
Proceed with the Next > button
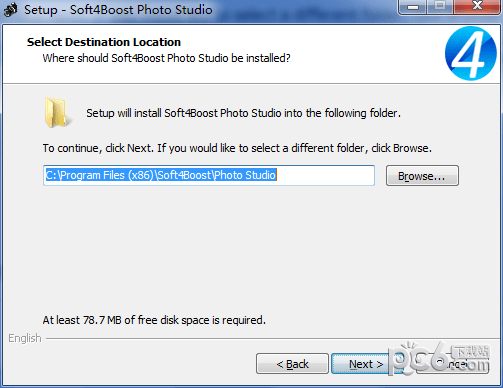pyautogui.click(x=361, y=364)
